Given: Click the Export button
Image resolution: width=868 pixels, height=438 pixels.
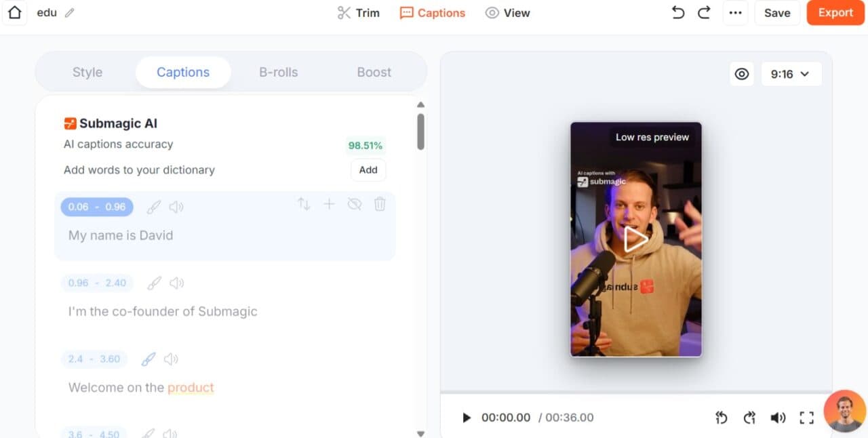Looking at the screenshot, I should (835, 12).
